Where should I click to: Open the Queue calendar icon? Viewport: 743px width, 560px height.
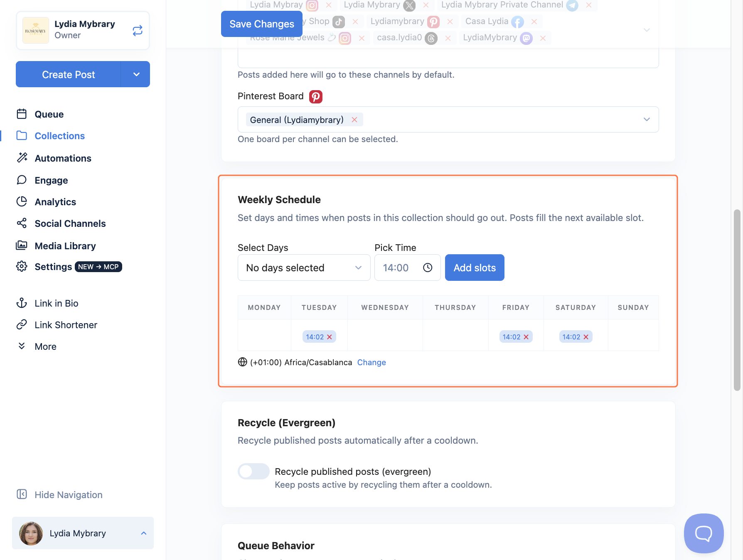22,114
